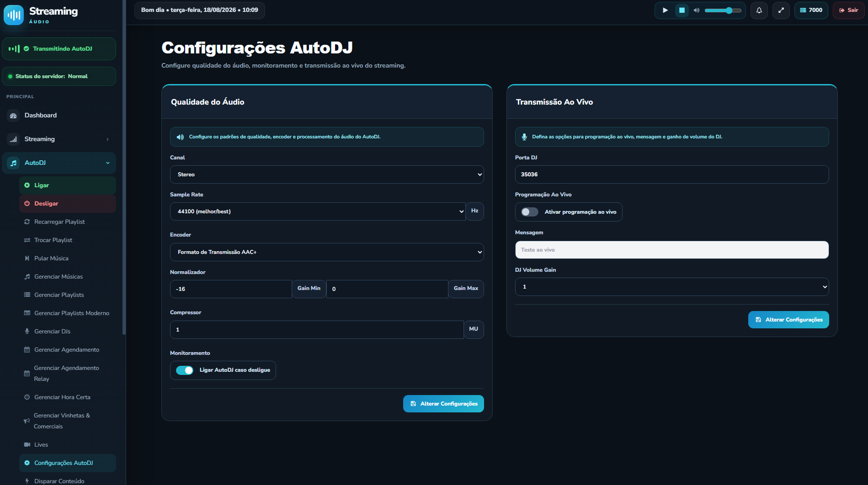Click the Gerenciar Músicas note icon

27,277
